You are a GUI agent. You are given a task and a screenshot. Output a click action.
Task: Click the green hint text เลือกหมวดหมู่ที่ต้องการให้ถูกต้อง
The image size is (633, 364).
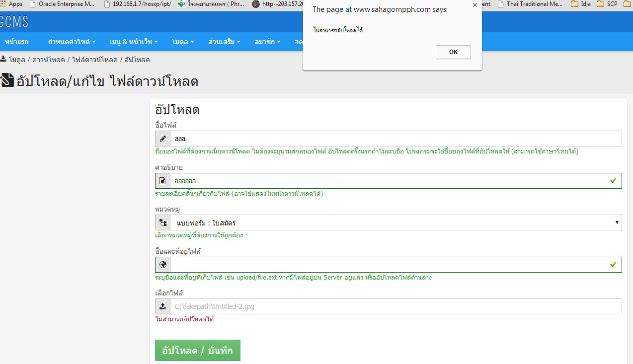coord(199,235)
